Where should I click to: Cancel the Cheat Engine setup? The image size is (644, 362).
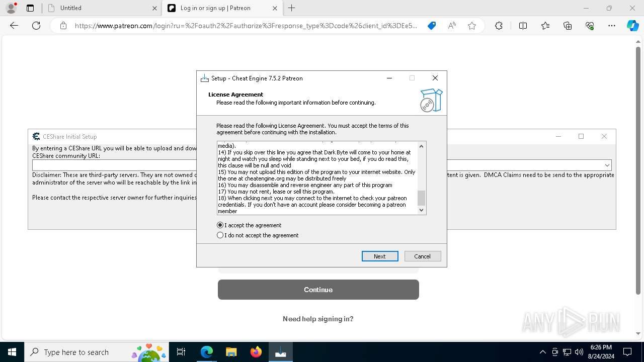[423, 256]
